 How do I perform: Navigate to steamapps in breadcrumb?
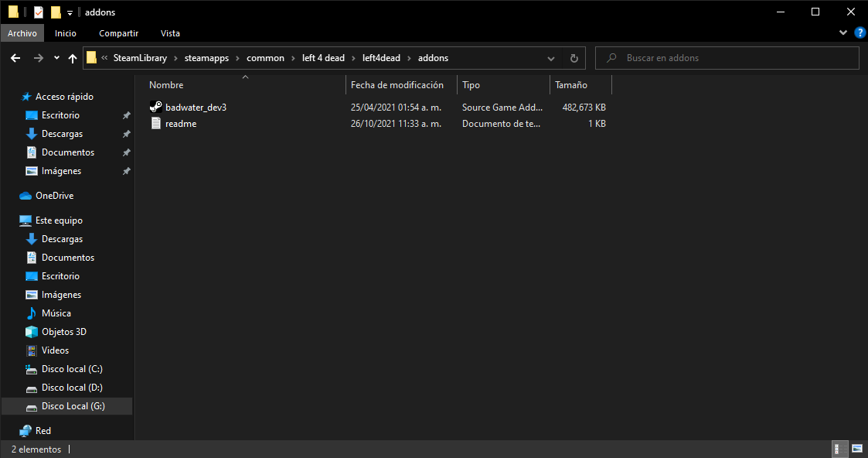(x=206, y=58)
